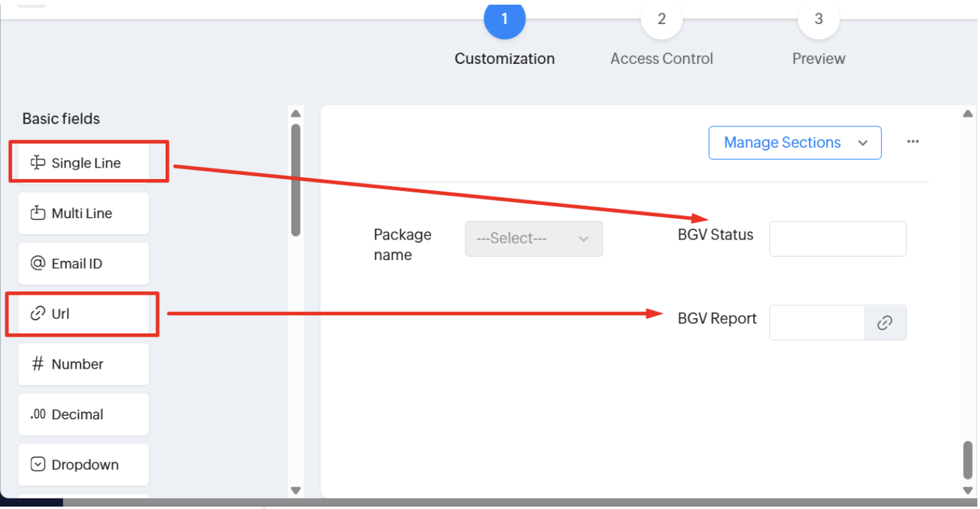Open the Package name select dropdown

[x=533, y=239]
